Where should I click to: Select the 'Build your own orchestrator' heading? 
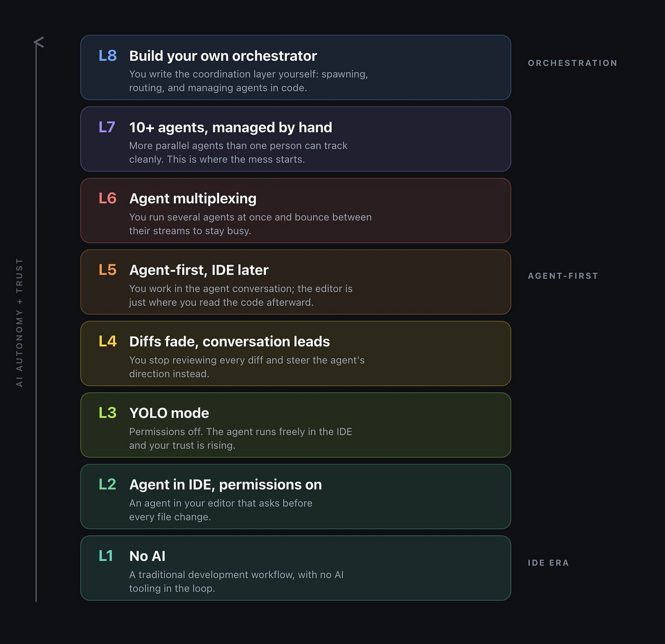(223, 56)
